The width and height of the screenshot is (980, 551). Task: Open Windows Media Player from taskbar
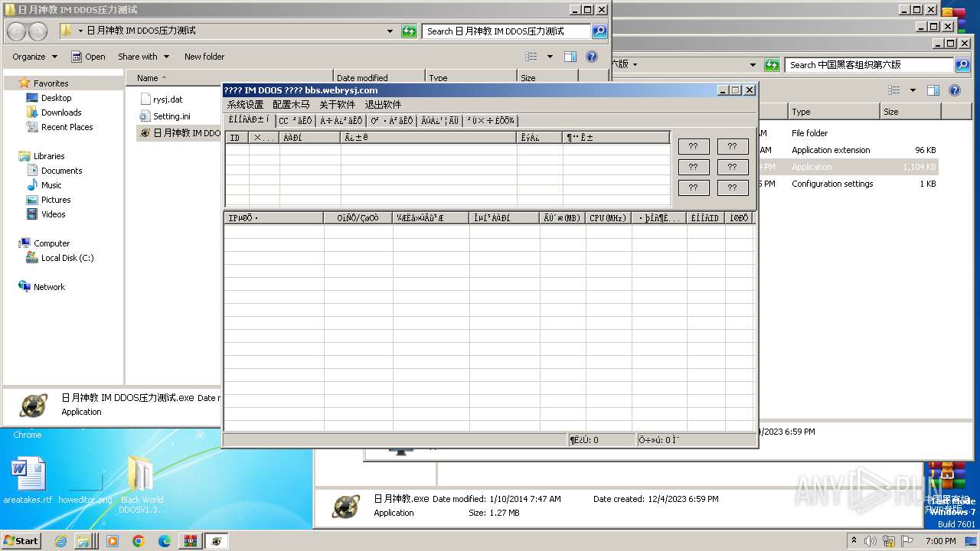click(x=113, y=541)
